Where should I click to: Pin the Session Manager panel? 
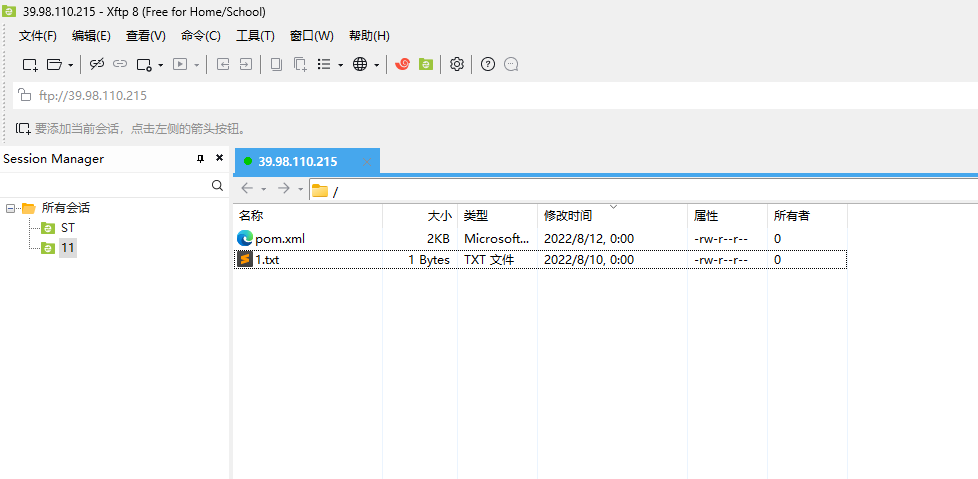(200, 159)
